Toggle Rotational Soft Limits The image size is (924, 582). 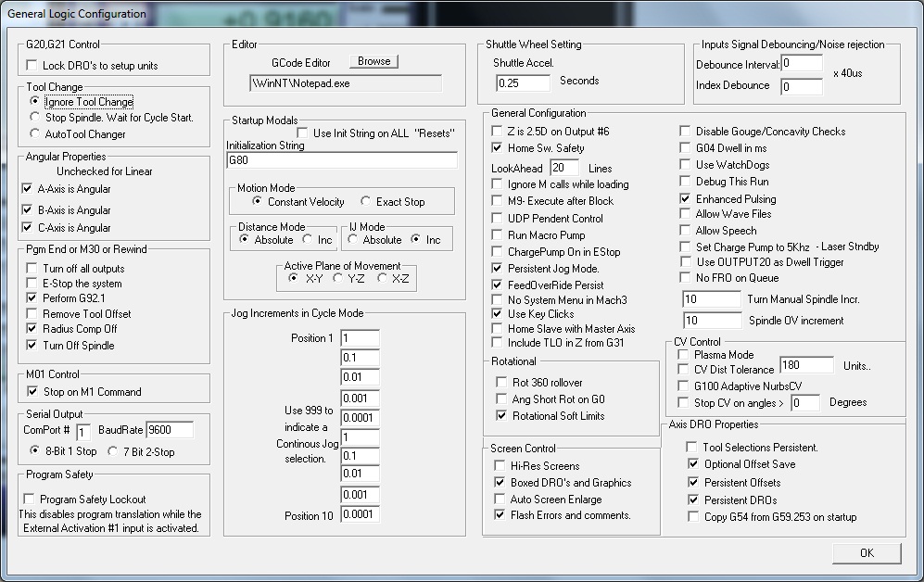(500, 415)
